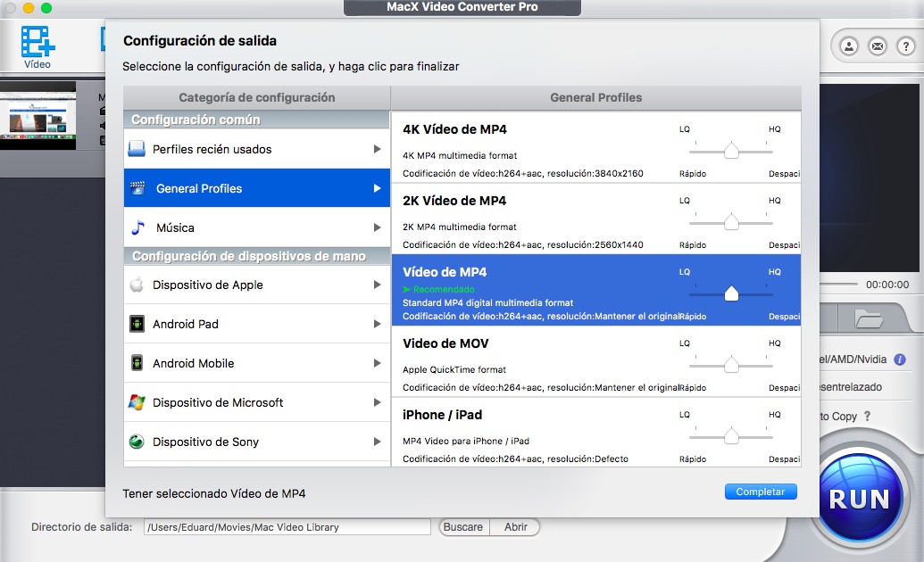Select the Música category

(x=257, y=227)
